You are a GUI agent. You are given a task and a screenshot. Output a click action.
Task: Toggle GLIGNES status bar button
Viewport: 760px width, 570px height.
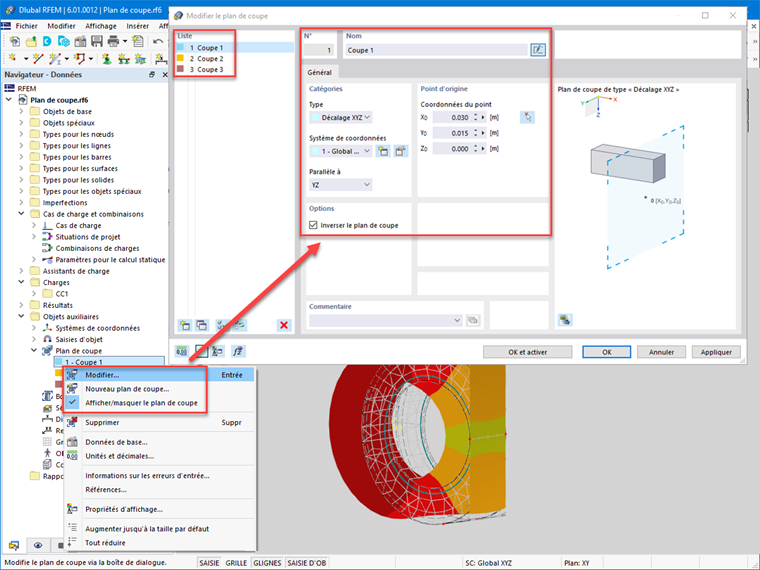click(x=267, y=563)
